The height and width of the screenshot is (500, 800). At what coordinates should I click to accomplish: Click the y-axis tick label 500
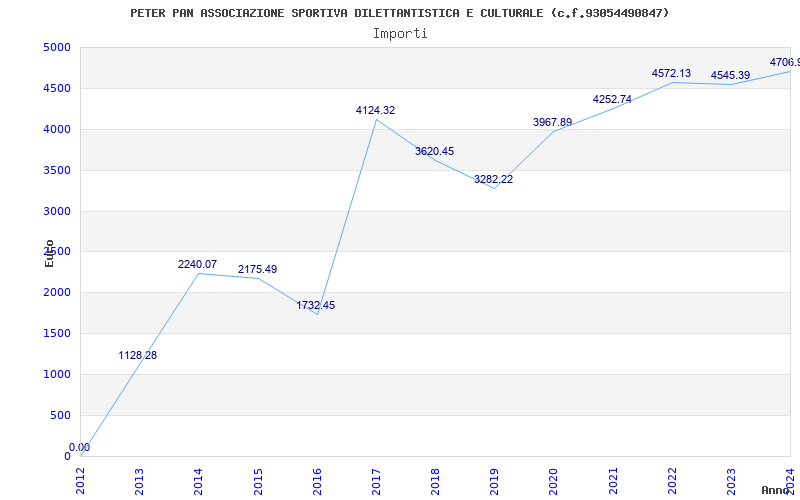pyautogui.click(x=61, y=415)
